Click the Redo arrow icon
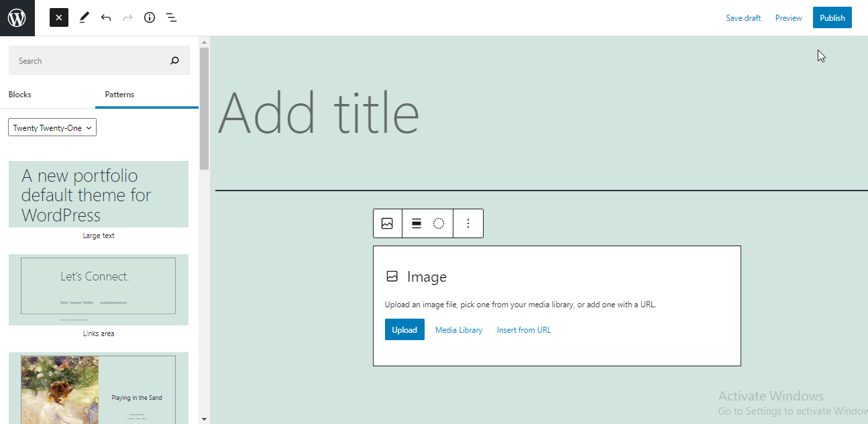This screenshot has width=868, height=424. (x=127, y=17)
